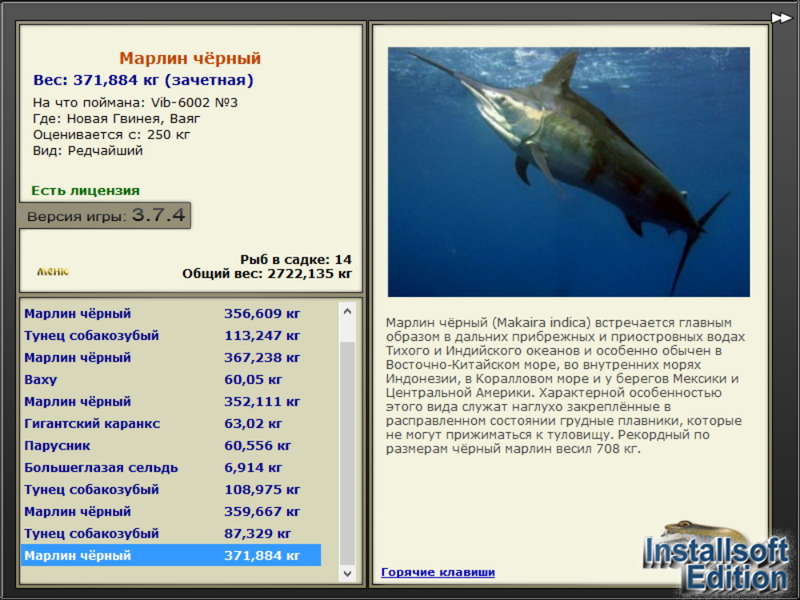Click the fish list scrollbar thumb
This screenshot has height=600, width=800.
point(347,453)
